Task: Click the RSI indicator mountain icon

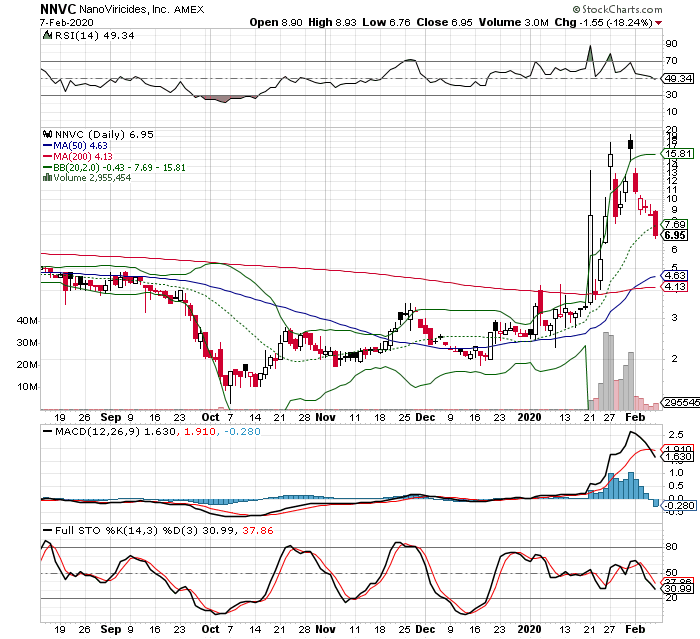Action: [x=47, y=35]
